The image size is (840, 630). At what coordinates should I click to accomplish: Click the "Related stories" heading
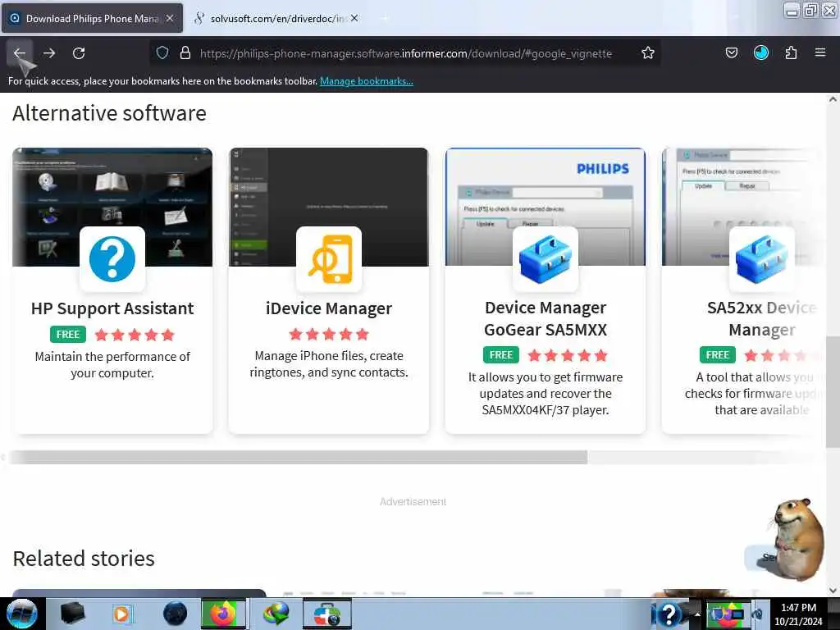[84, 558]
